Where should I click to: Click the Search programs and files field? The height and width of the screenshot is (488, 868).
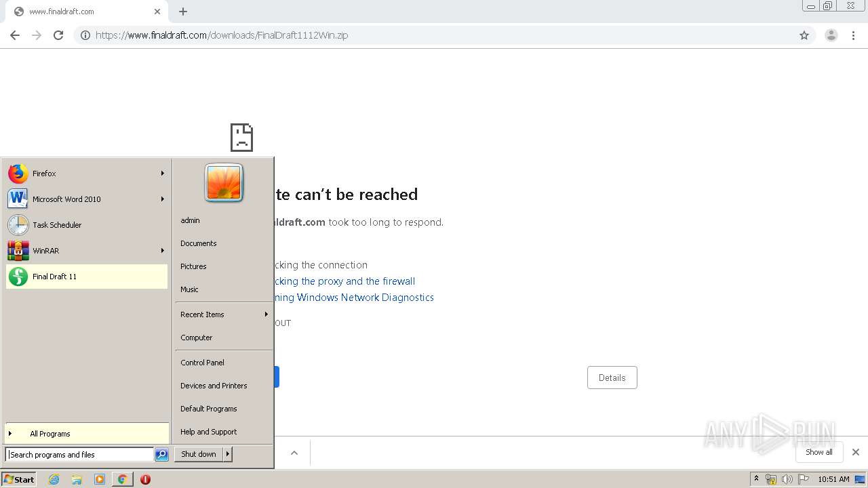(x=79, y=455)
